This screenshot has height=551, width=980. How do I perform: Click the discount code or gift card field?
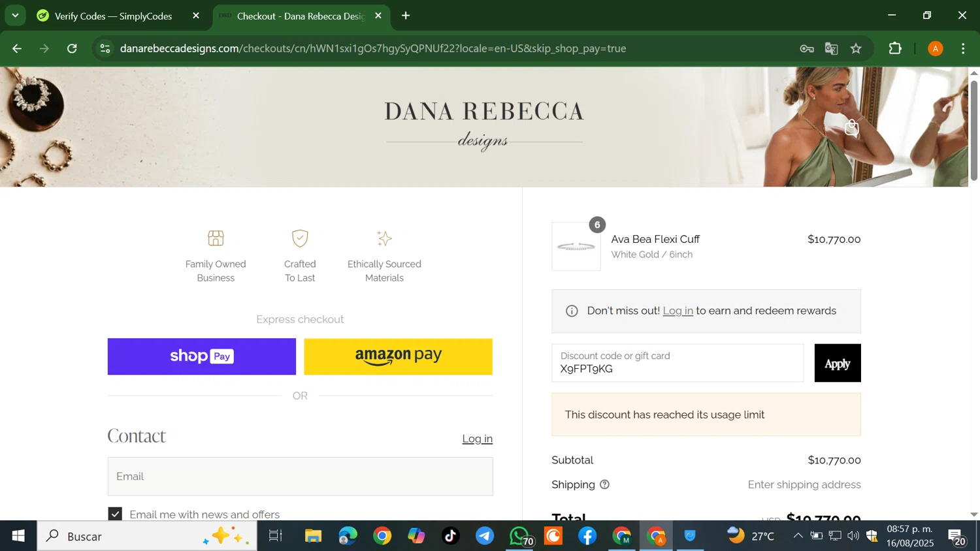tap(678, 363)
